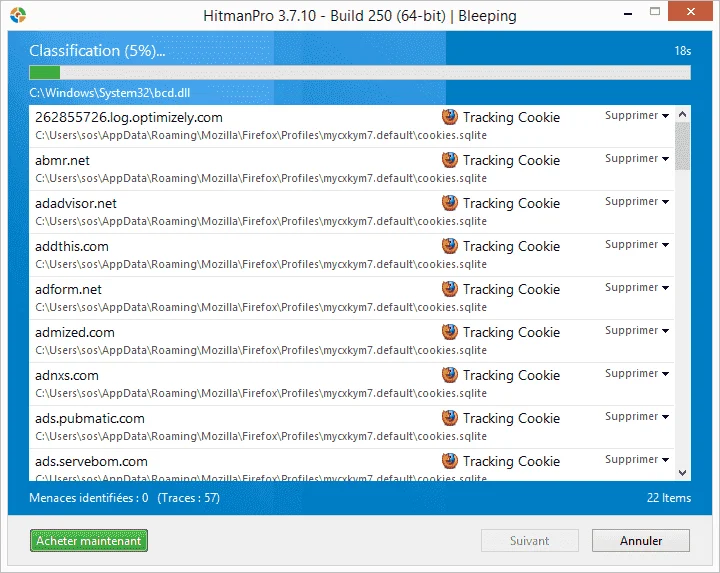Open Supprimer dropdown for addthis.com
This screenshot has height=573, width=720.
click(636, 244)
